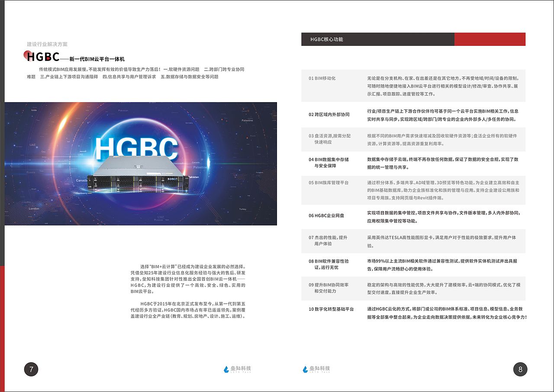Select feature row 03 盘活资源,按需分配
Image resolution: width=554 pixels, height=392 pixels.
(x=413, y=139)
